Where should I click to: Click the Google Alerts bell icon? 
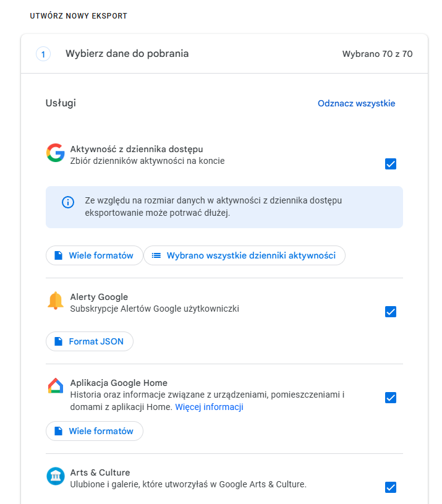[56, 301]
